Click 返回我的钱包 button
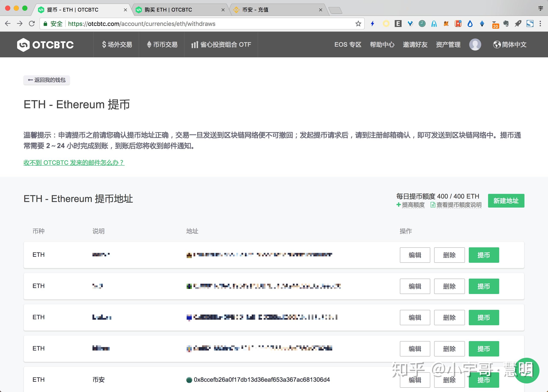This screenshot has height=392, width=548. click(x=47, y=80)
